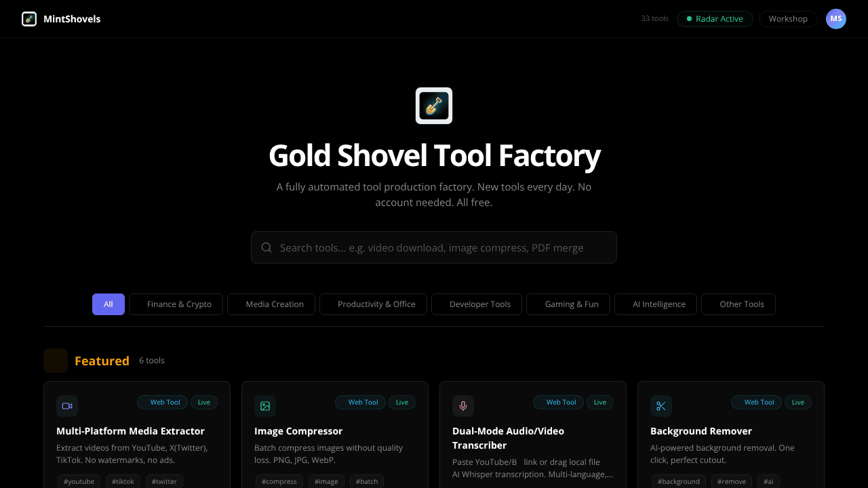Click Web Tool badge on Transcriber card

pyautogui.click(x=558, y=403)
